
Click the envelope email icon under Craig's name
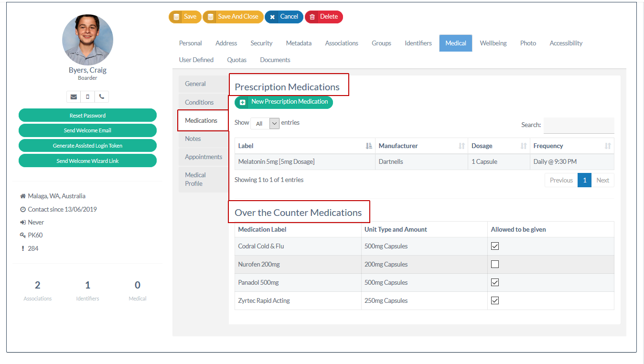click(x=74, y=97)
